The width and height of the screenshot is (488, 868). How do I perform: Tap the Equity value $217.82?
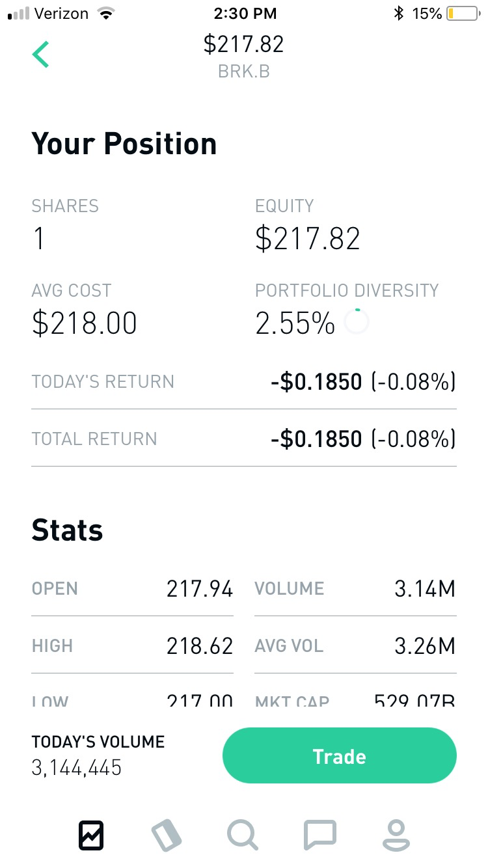(x=308, y=239)
